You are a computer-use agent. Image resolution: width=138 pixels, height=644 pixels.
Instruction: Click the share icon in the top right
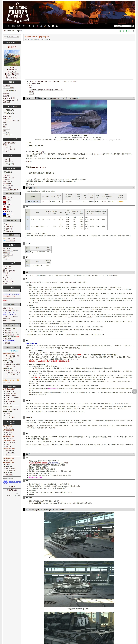click(120, 31)
